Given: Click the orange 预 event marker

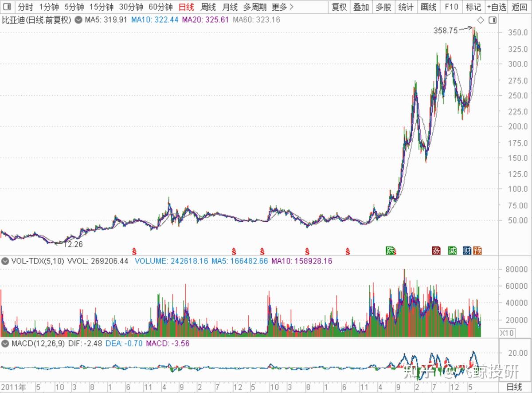Looking at the screenshot, I should tap(477, 251).
